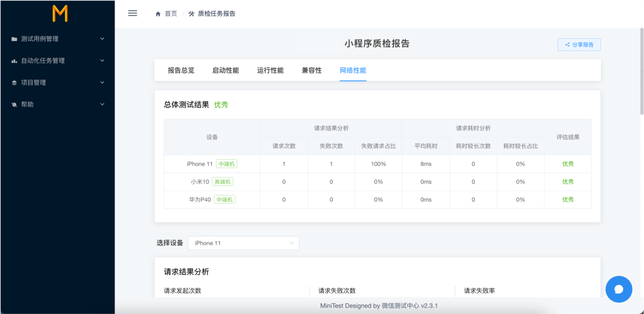Expand the 项目管理 submenu arrow
This screenshot has width=644, height=314.
point(103,82)
